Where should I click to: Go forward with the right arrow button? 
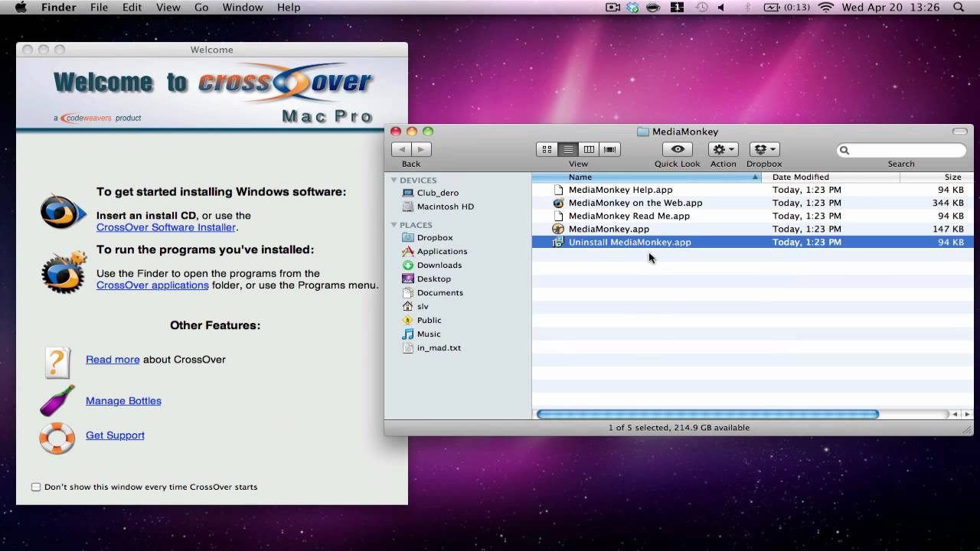pyautogui.click(x=421, y=149)
